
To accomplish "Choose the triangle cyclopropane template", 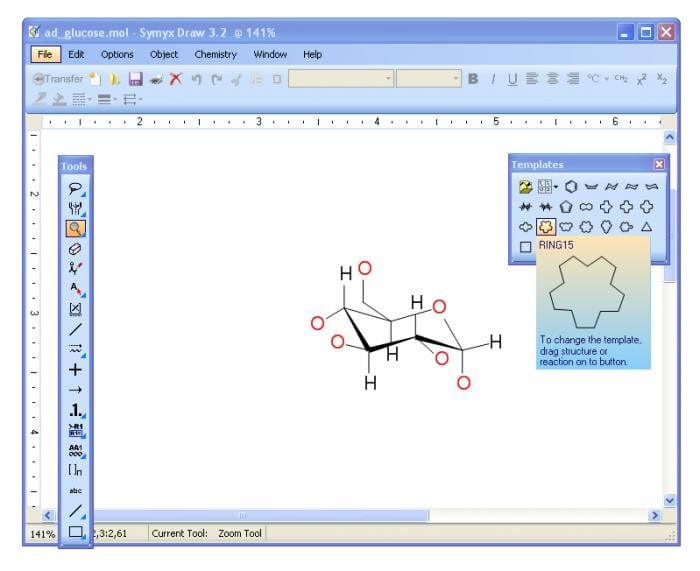I will click(646, 226).
